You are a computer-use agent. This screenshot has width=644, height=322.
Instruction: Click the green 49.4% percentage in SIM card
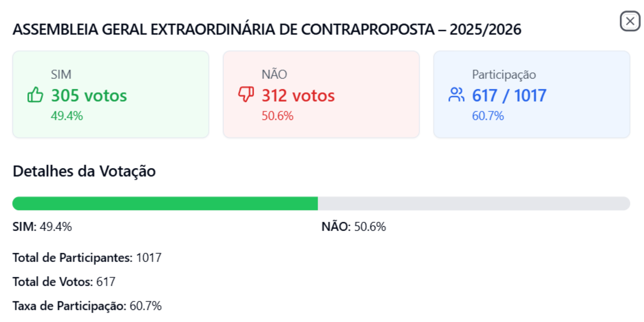click(67, 116)
